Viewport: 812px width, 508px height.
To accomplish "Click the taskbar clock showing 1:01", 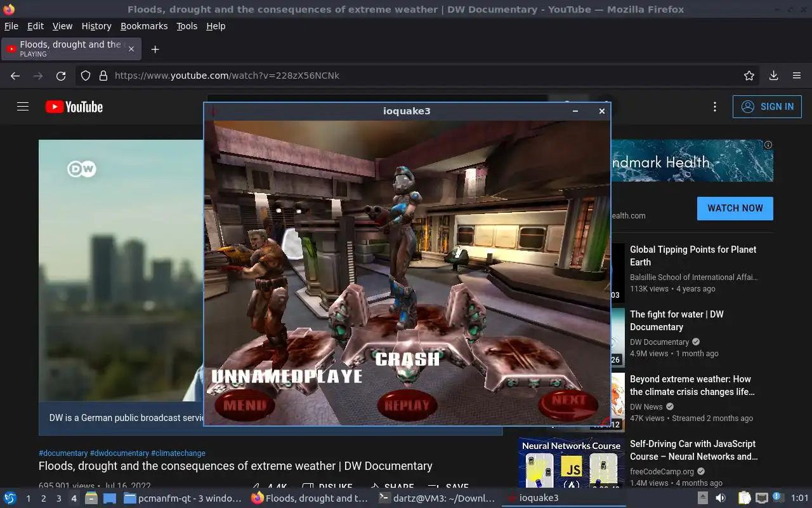I will coord(800,498).
